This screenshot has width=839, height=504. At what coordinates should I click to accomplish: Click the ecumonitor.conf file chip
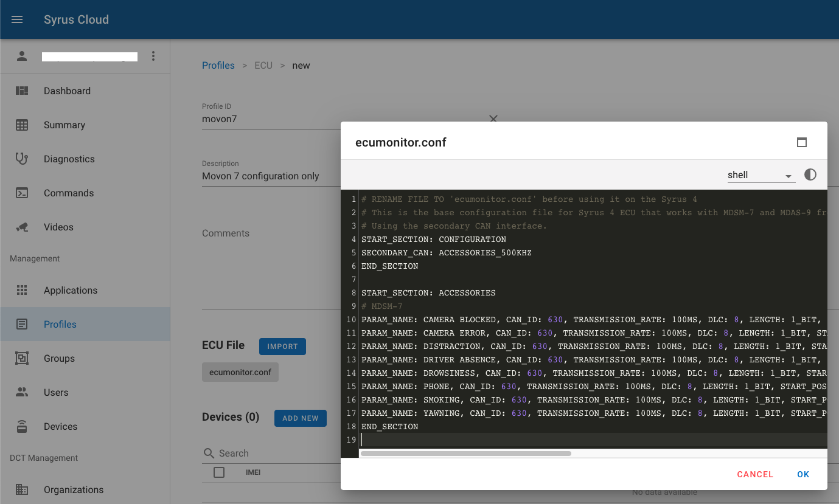point(240,372)
